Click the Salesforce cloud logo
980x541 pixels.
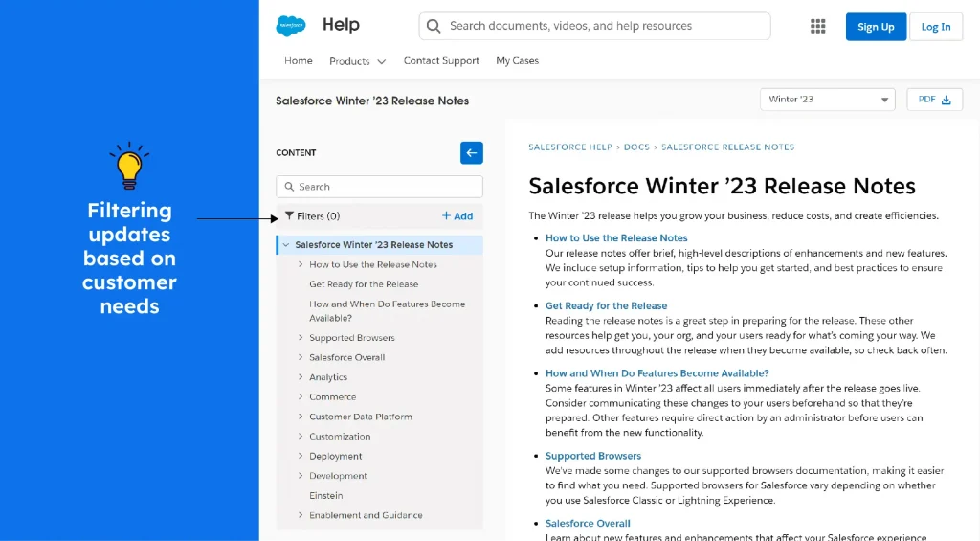291,26
